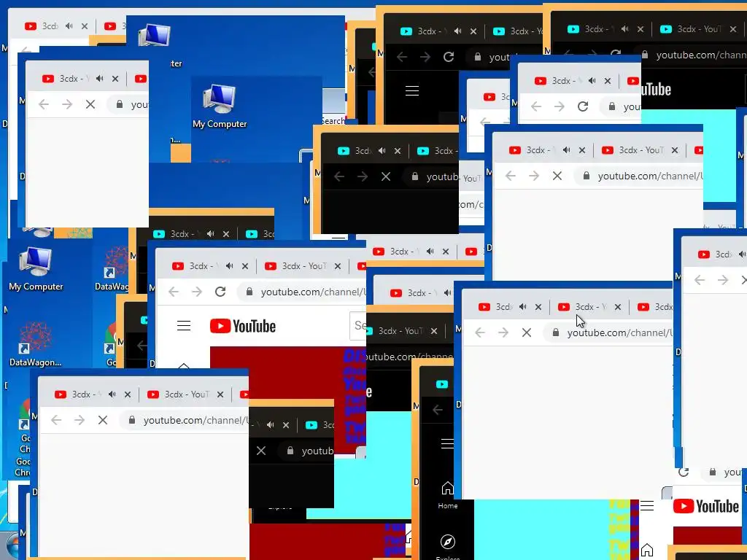Click the center YouTube window's address bar
The width and height of the screenshot is (747, 560).
click(303, 292)
